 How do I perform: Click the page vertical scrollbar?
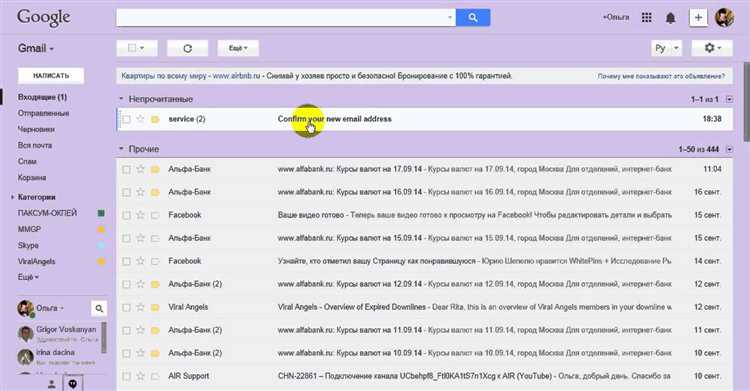[747, 102]
